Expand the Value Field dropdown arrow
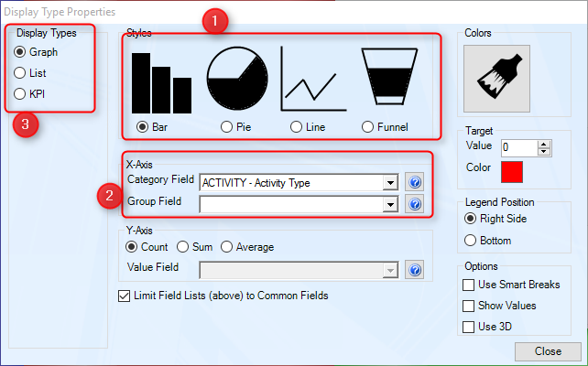Image resolution: width=588 pixels, height=366 pixels. pos(390,270)
